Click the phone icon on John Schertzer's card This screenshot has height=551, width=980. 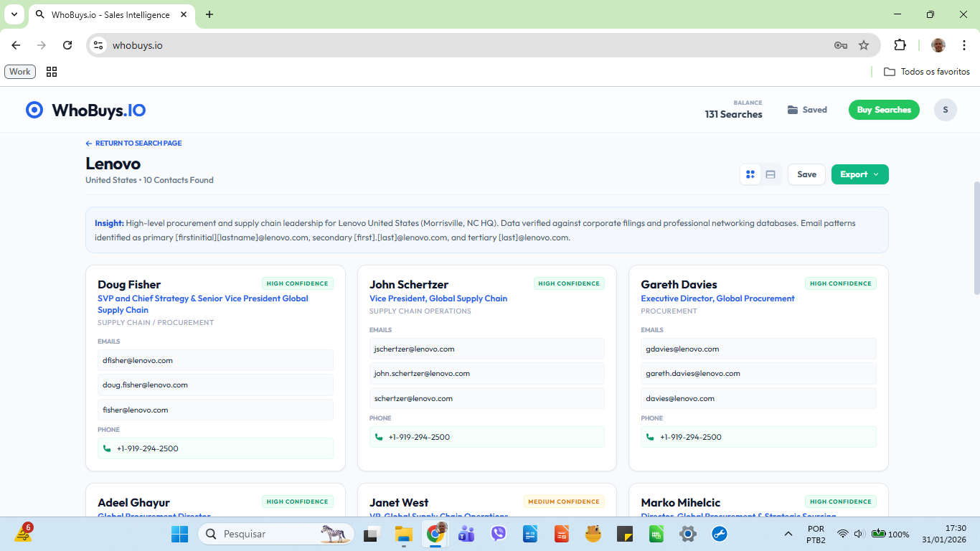coord(378,436)
